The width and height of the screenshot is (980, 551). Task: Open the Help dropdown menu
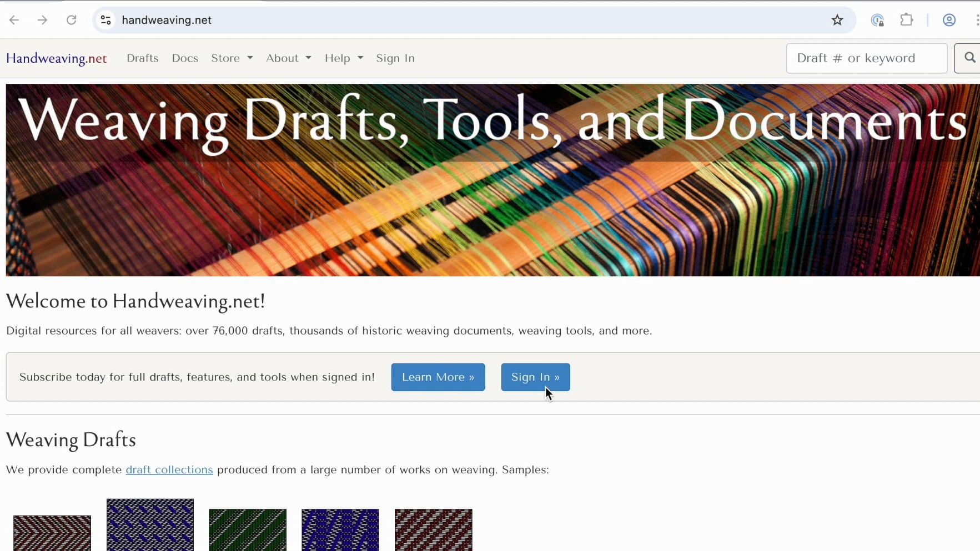[x=343, y=58]
